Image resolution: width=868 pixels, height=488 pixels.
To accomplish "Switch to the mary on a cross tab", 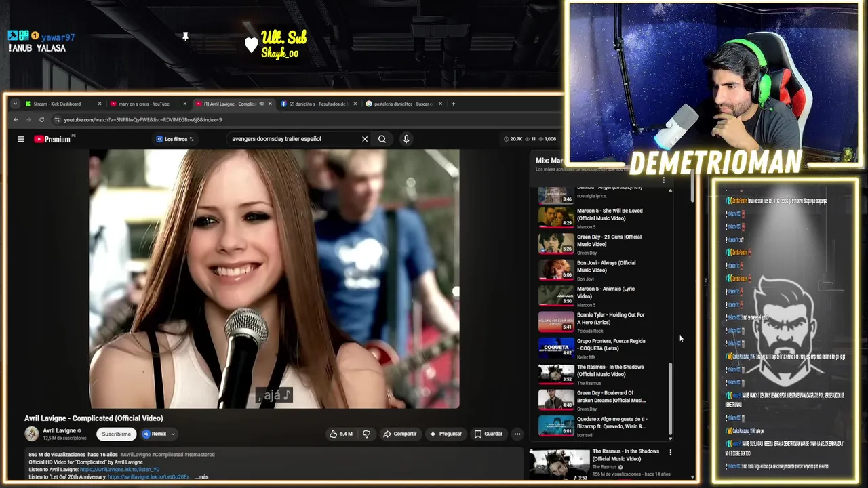I will 144,104.
